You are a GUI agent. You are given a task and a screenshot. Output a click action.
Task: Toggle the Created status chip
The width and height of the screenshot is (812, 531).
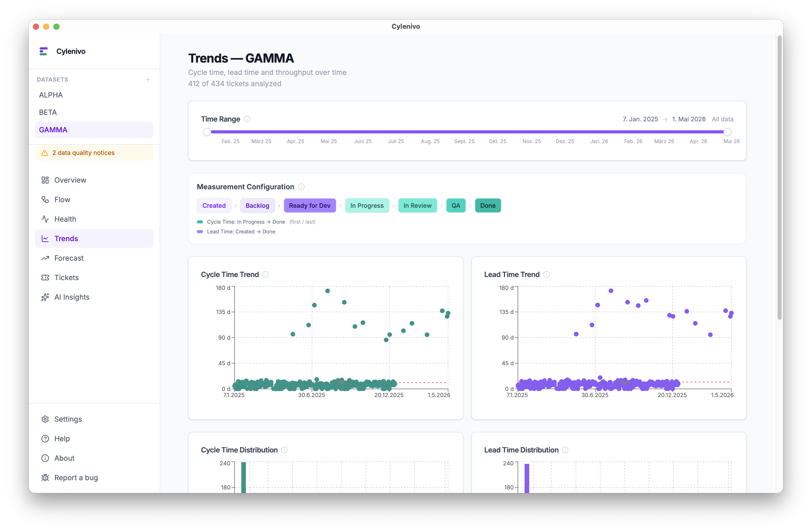[214, 206]
